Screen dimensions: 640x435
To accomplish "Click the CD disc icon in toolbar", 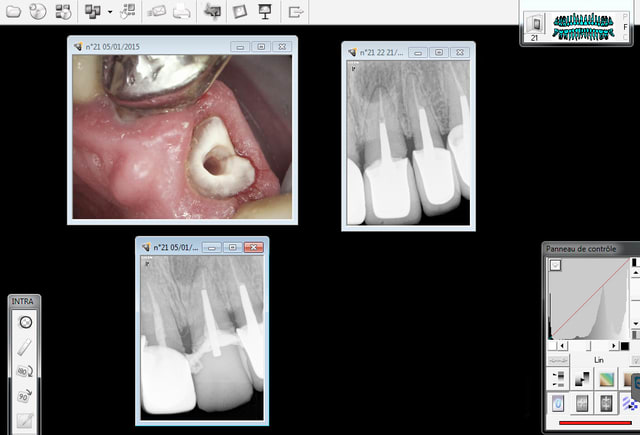I will pyautogui.click(x=37, y=12).
